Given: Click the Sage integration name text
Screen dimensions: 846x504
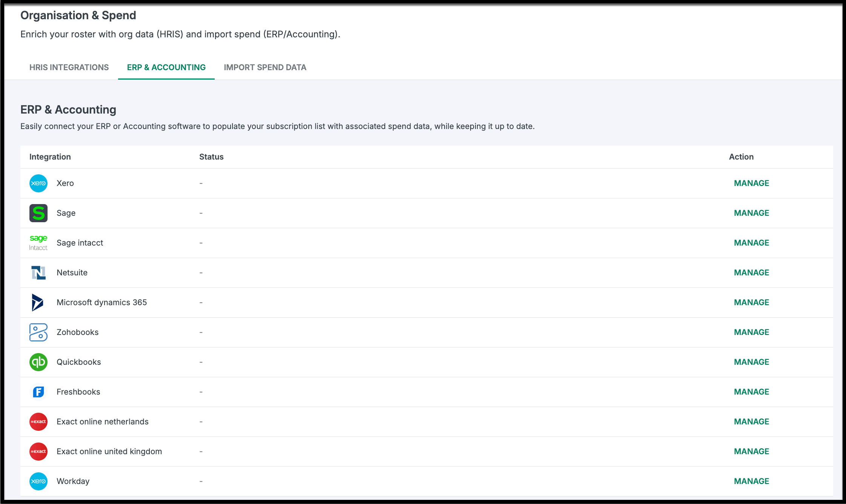Looking at the screenshot, I should [x=66, y=213].
